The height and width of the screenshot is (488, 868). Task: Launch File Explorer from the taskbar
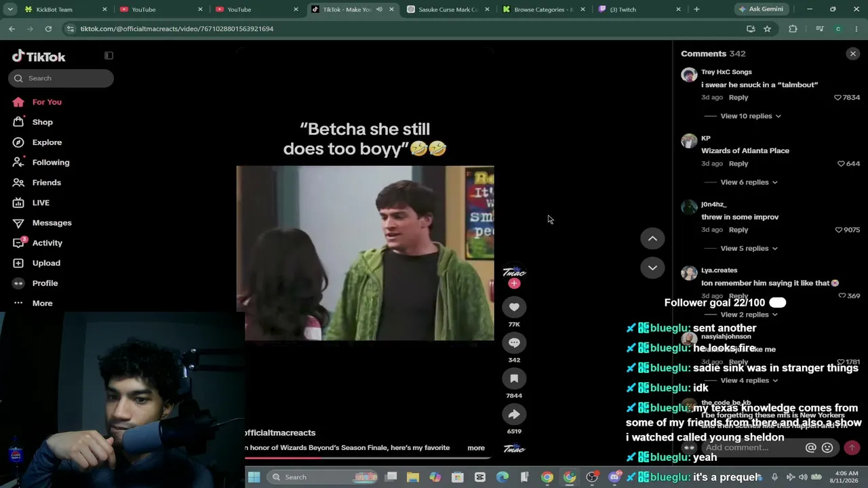pyautogui.click(x=413, y=477)
